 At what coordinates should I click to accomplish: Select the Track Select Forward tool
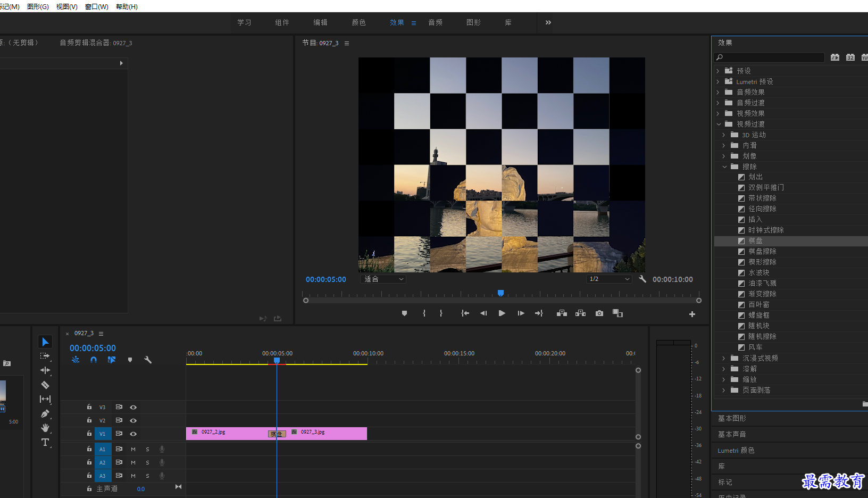[45, 356]
